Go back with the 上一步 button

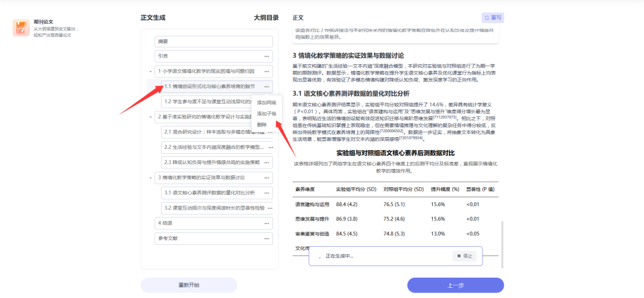pos(456,285)
